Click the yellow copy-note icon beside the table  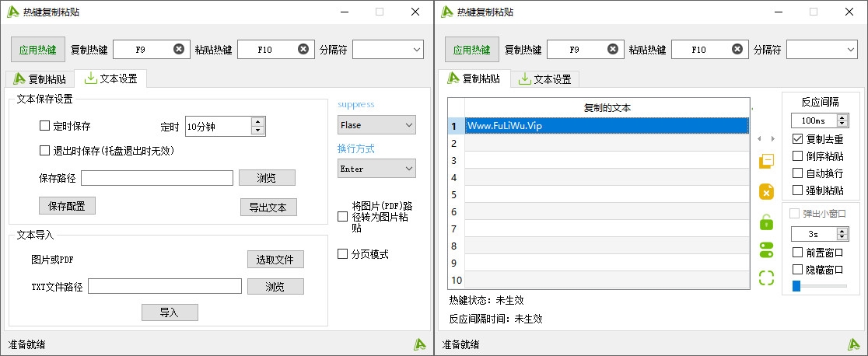tap(766, 161)
